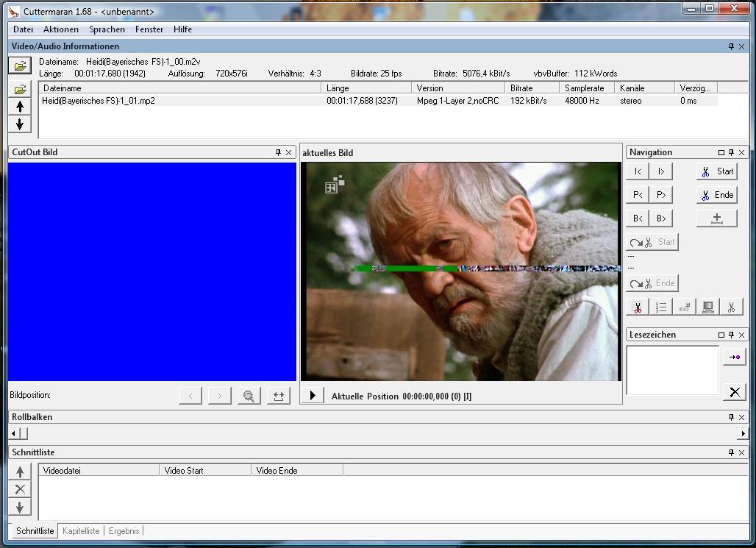
Task: Click the Samplerate column header
Action: 588,88
